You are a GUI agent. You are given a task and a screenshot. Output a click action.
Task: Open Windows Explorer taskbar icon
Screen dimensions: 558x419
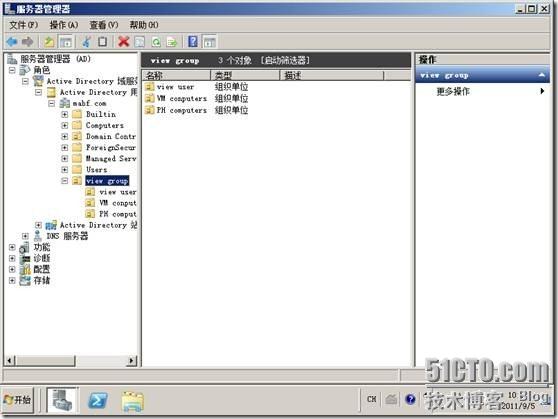coord(132,401)
